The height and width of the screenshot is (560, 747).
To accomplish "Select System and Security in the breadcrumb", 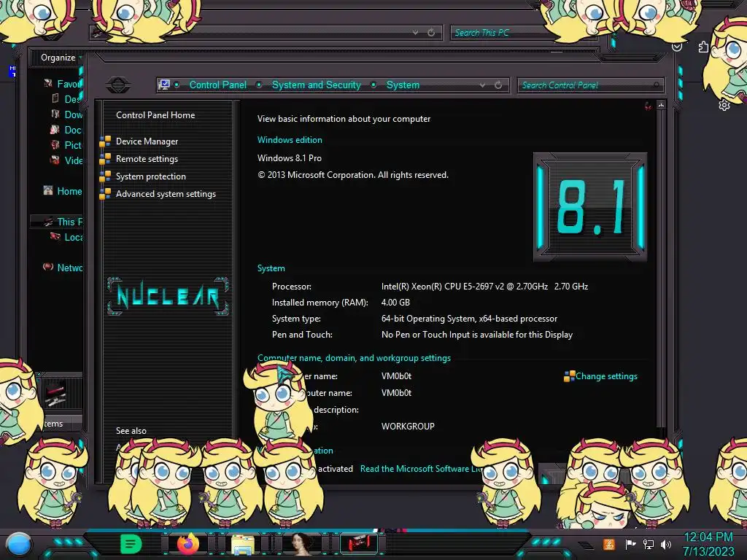I will point(317,85).
